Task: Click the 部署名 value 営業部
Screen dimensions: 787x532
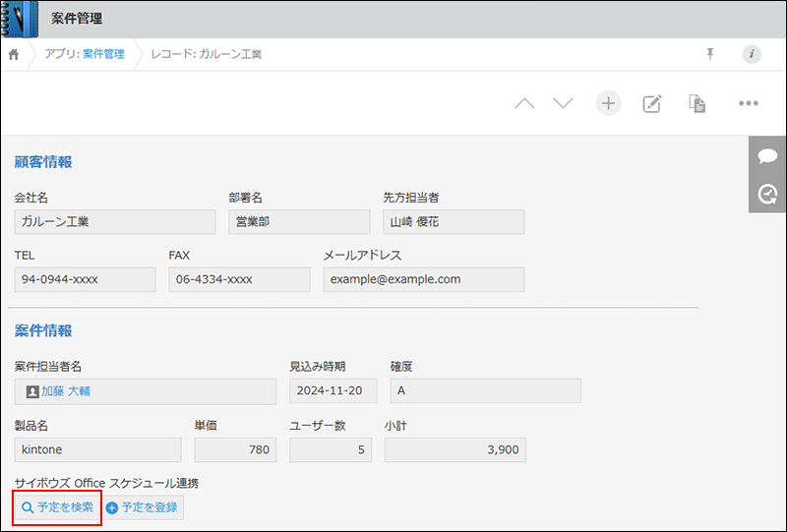Action: [299, 222]
